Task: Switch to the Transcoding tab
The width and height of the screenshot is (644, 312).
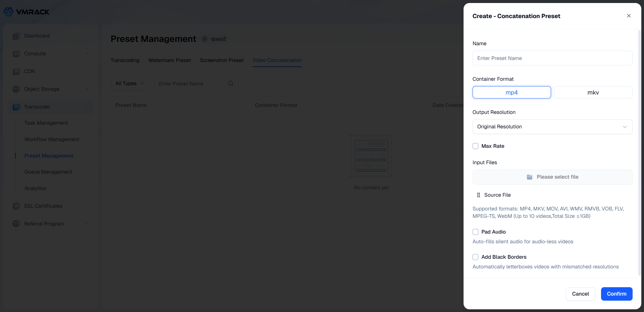Action: 125,60
